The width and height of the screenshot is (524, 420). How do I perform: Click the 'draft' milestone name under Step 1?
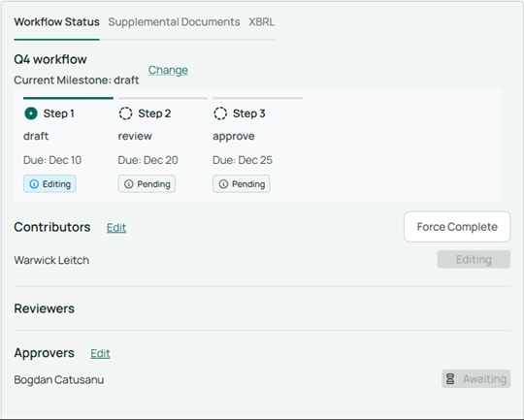click(x=36, y=136)
